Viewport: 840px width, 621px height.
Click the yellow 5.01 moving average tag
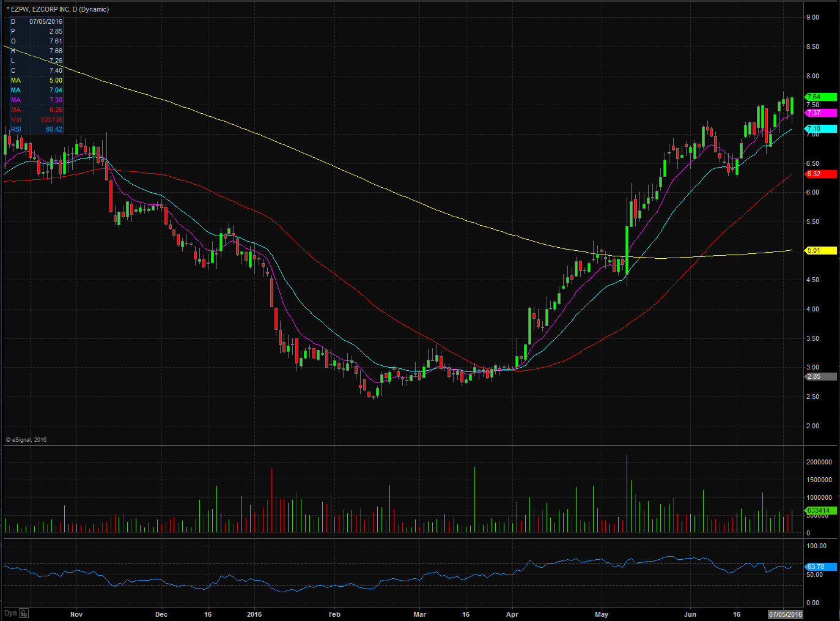click(x=820, y=250)
